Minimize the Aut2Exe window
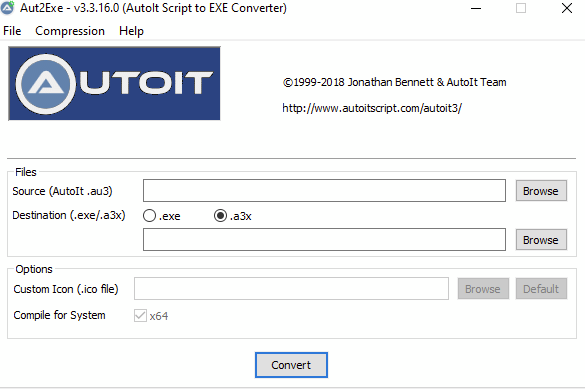Screen dimensions: 585x389 (x=476, y=8)
